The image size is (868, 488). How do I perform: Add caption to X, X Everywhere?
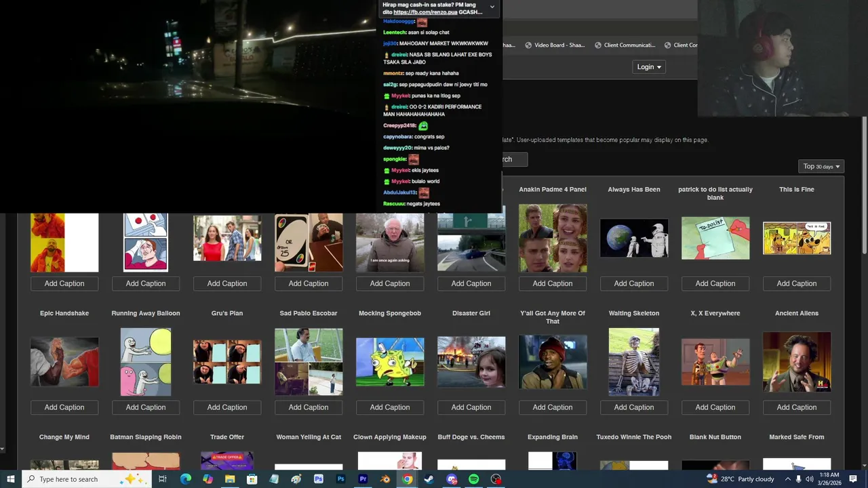pyautogui.click(x=715, y=407)
